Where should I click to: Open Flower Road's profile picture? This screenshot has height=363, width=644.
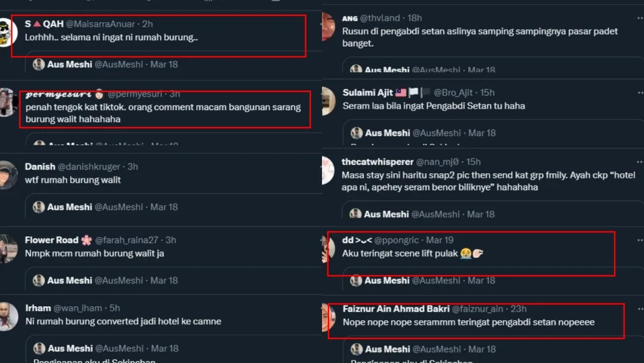click(x=8, y=249)
